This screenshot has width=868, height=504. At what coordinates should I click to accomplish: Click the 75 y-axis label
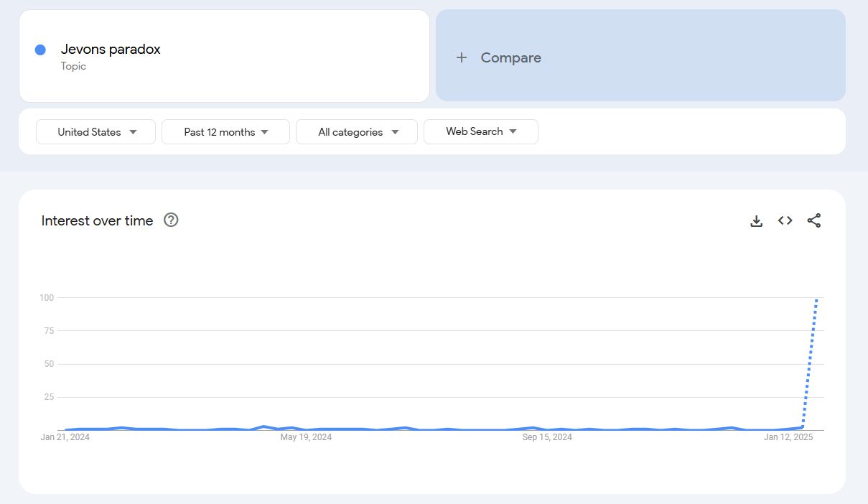[x=49, y=330]
